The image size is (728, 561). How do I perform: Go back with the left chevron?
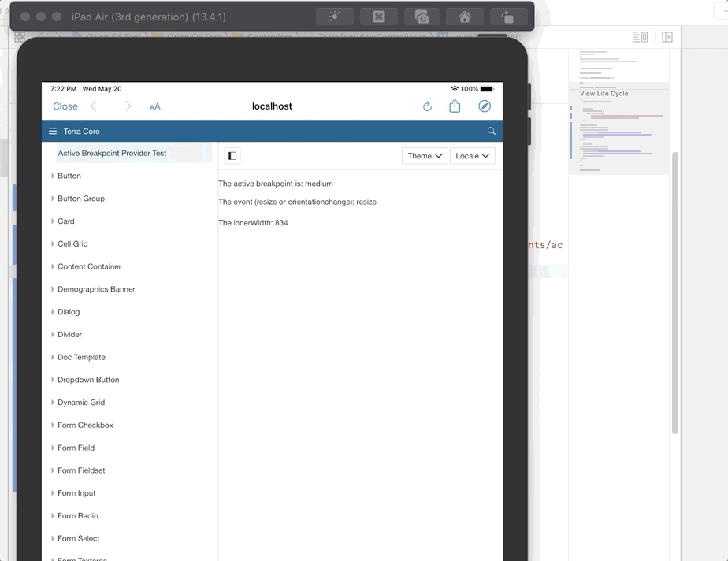(x=94, y=106)
